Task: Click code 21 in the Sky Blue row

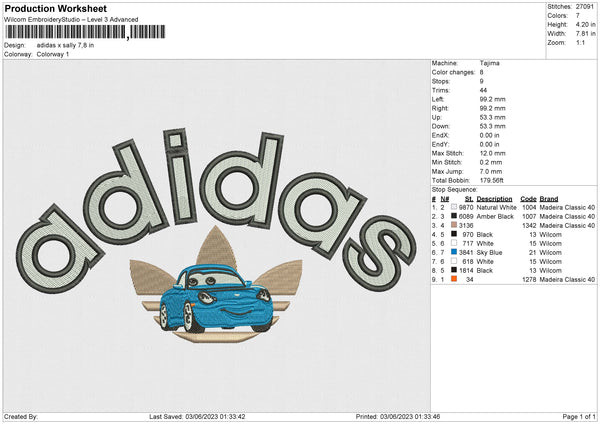Action: 533,252
